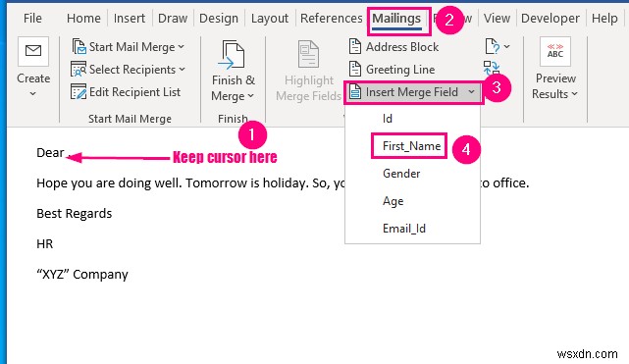
Task: Open the Insert Merge Field dropdown arrow
Action: click(471, 92)
